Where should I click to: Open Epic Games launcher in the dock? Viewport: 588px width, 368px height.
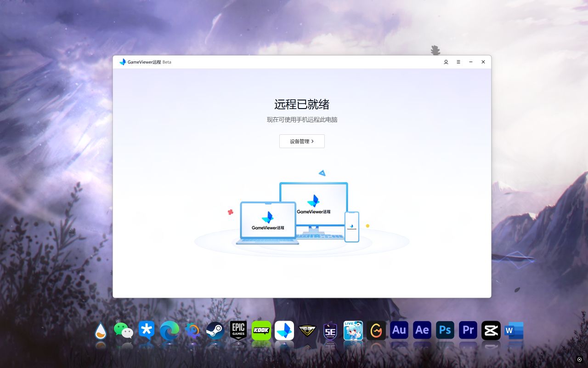[238, 331]
